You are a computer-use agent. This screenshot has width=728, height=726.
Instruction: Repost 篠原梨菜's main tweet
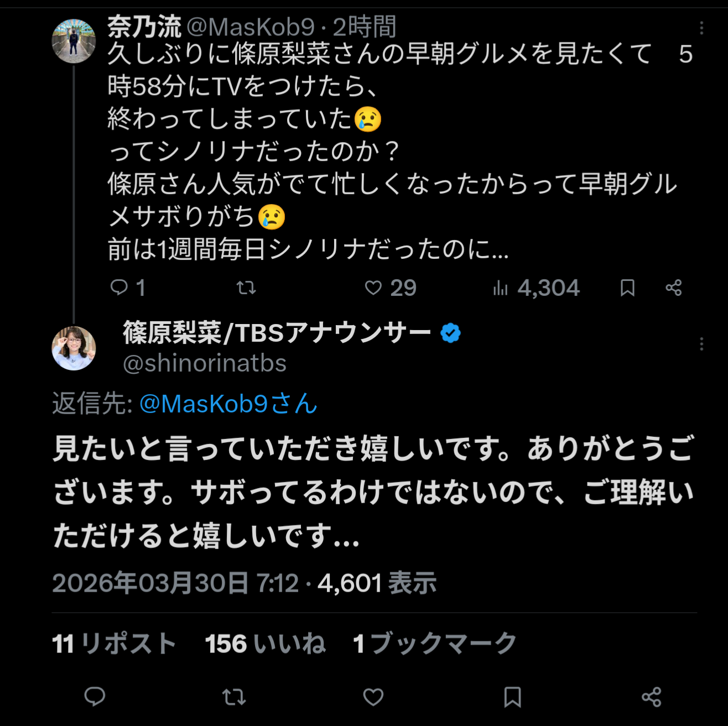point(234,697)
